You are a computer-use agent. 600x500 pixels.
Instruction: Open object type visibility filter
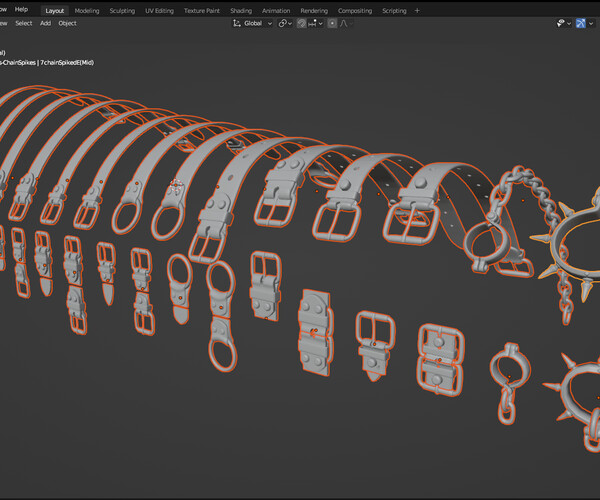click(x=561, y=23)
